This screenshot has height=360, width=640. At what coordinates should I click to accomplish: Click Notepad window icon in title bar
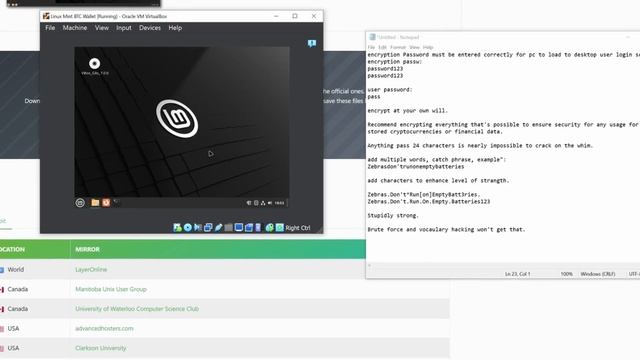[x=372, y=37]
